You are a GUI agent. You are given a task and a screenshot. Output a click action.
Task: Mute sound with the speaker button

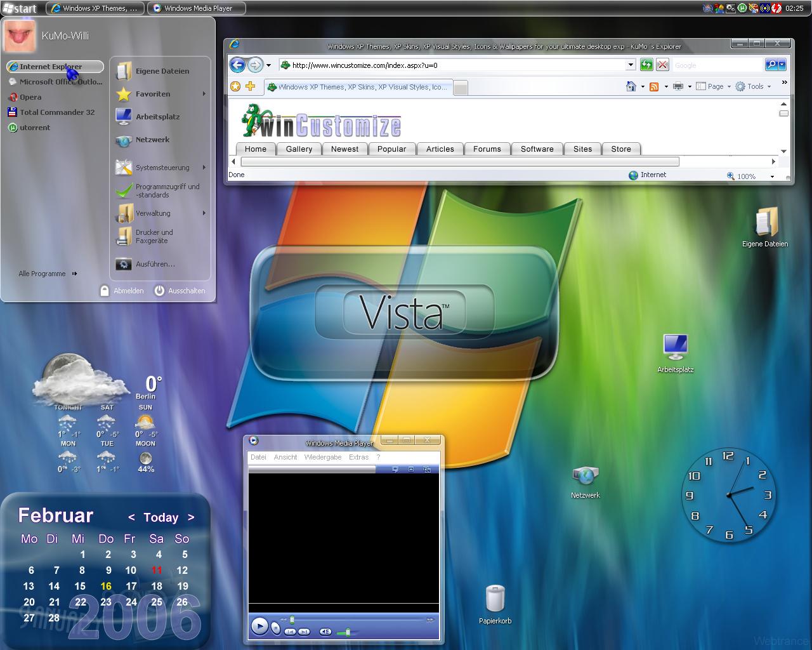pyautogui.click(x=325, y=632)
